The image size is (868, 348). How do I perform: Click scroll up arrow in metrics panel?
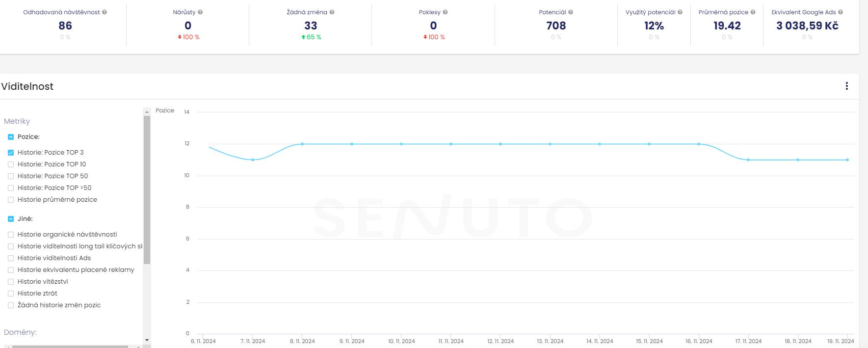[147, 112]
